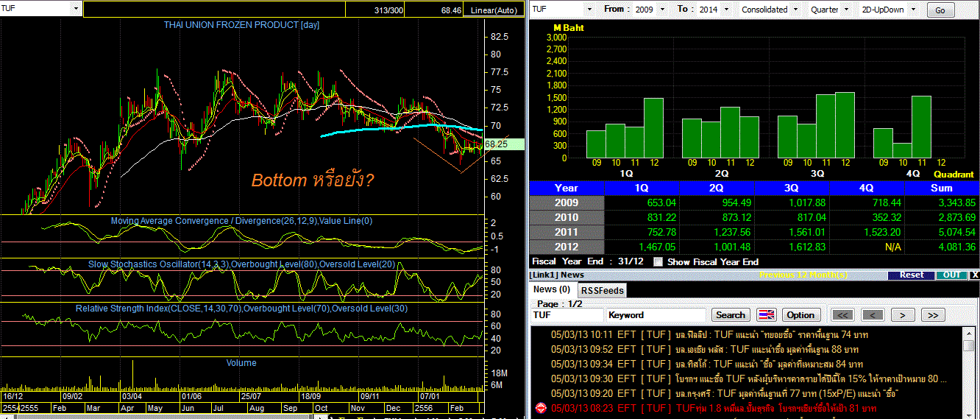Screen dimensions: 980x419
Task: Open the Consolidated statement type dropdown
Action: pos(795,10)
